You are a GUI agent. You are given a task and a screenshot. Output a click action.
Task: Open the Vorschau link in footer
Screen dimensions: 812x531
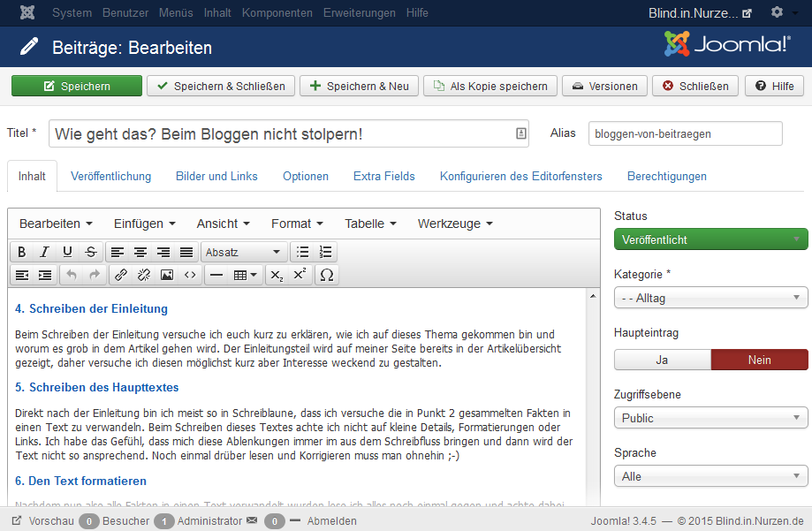[x=43, y=520]
